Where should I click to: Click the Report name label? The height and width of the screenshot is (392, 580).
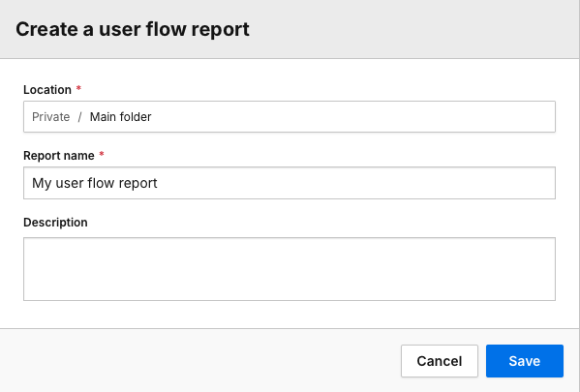coord(59,156)
